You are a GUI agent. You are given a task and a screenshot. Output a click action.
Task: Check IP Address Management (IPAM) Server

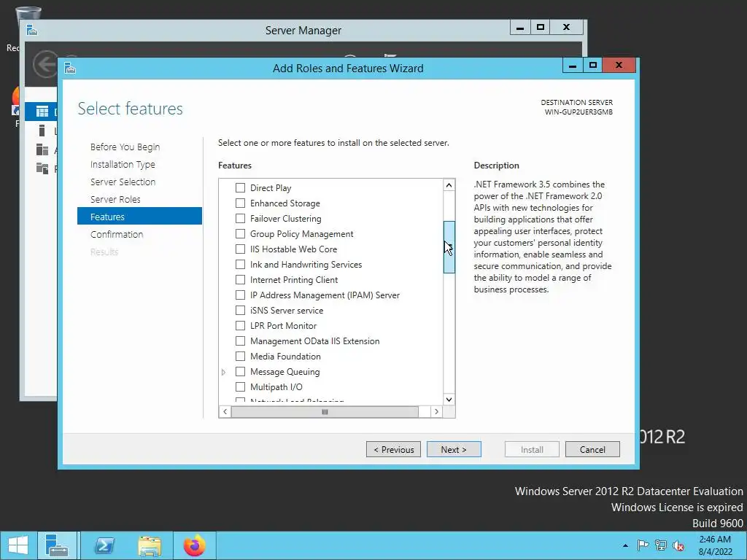[240, 295]
